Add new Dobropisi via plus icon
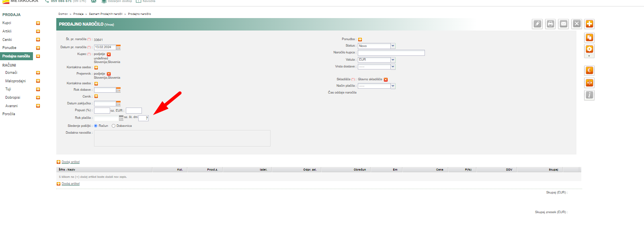The image size is (644, 228). point(38,98)
